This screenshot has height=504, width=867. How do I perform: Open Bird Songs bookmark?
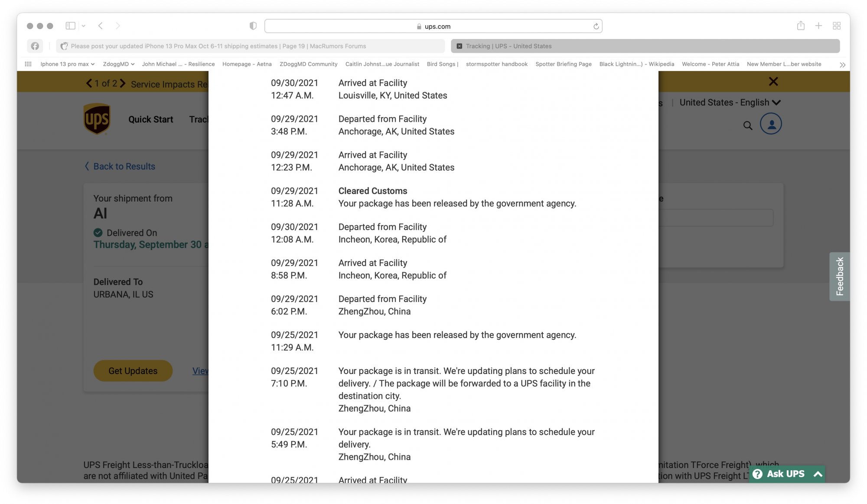443,64
